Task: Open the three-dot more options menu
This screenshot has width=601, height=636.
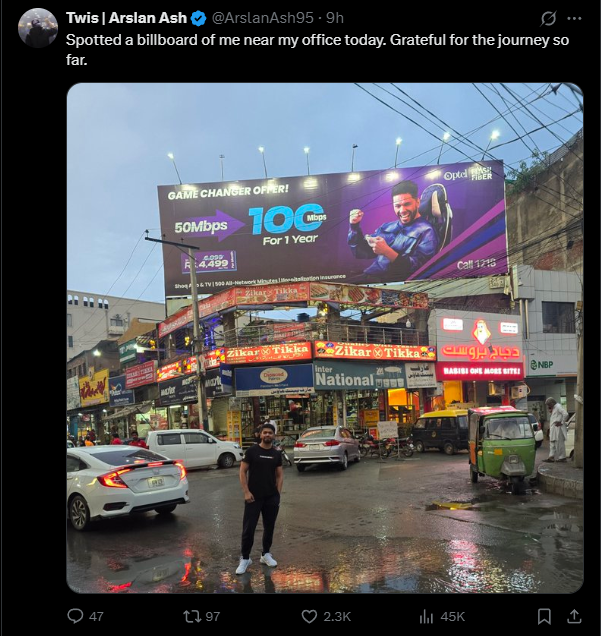Action: pyautogui.click(x=574, y=18)
